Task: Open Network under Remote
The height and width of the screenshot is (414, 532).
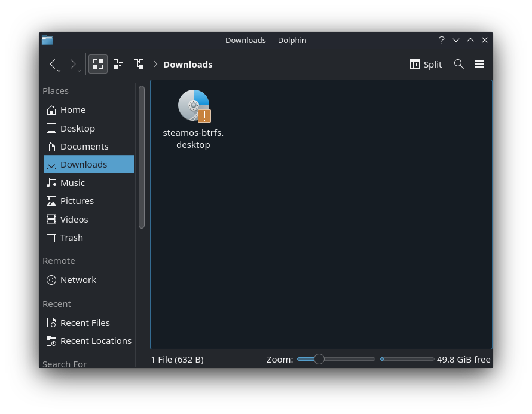Action: (89, 280)
